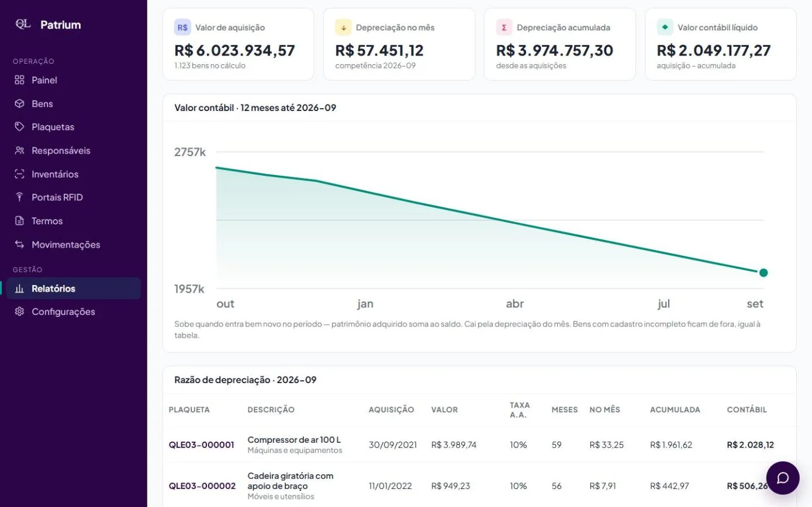The image size is (812, 507).
Task: Click the down-arrow icon on Depreciação no mês
Action: click(343, 27)
